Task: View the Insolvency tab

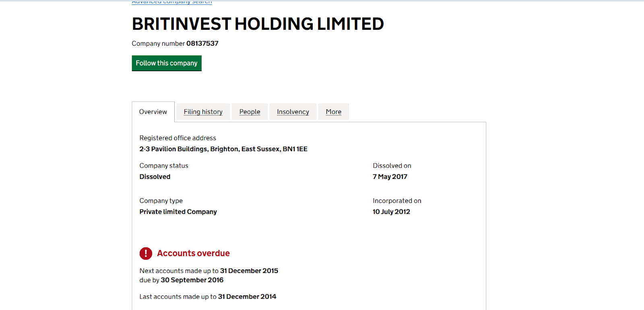Action: click(293, 112)
